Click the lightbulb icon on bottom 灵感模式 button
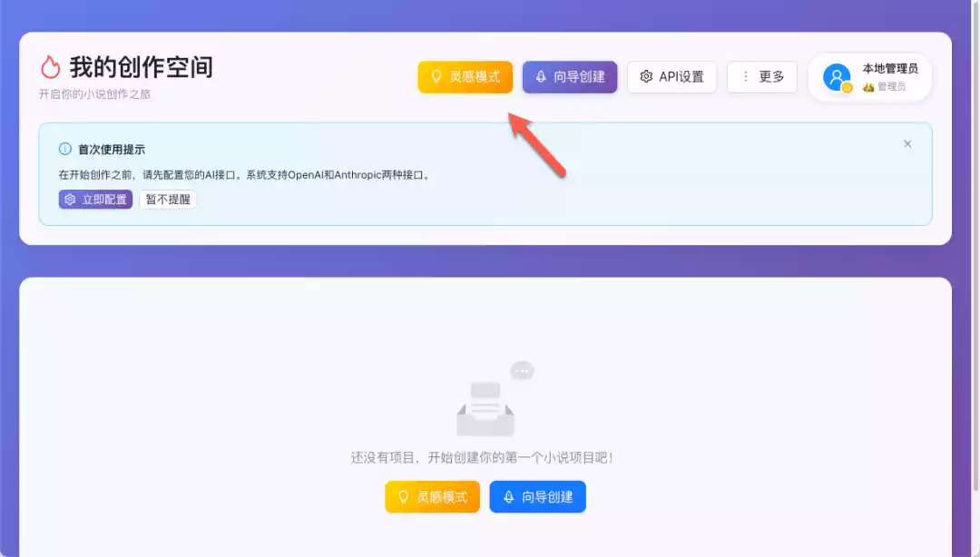980x557 pixels. point(406,496)
